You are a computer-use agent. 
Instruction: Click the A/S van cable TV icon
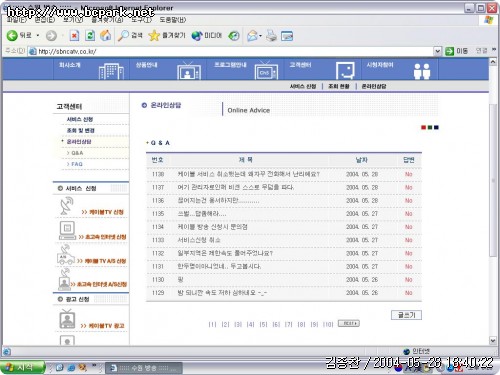(66, 255)
